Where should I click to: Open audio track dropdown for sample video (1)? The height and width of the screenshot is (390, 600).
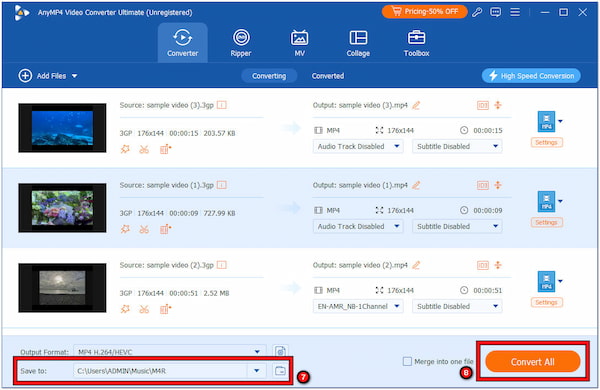click(358, 226)
